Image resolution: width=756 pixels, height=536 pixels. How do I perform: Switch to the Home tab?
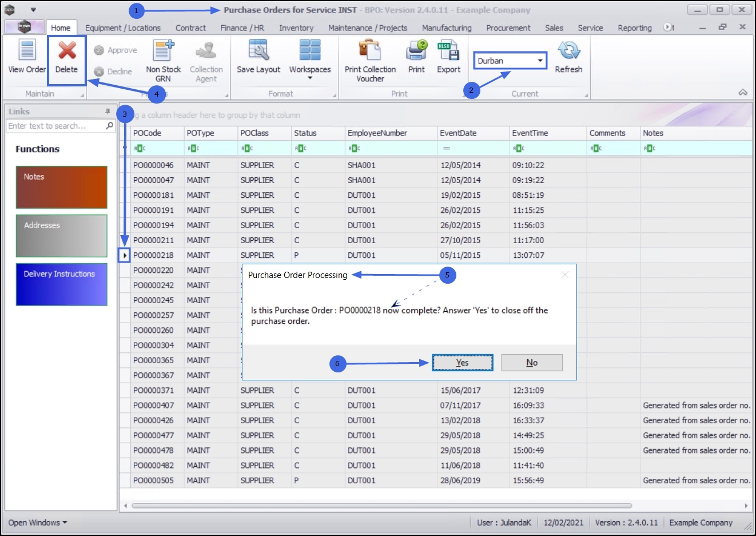coord(61,27)
